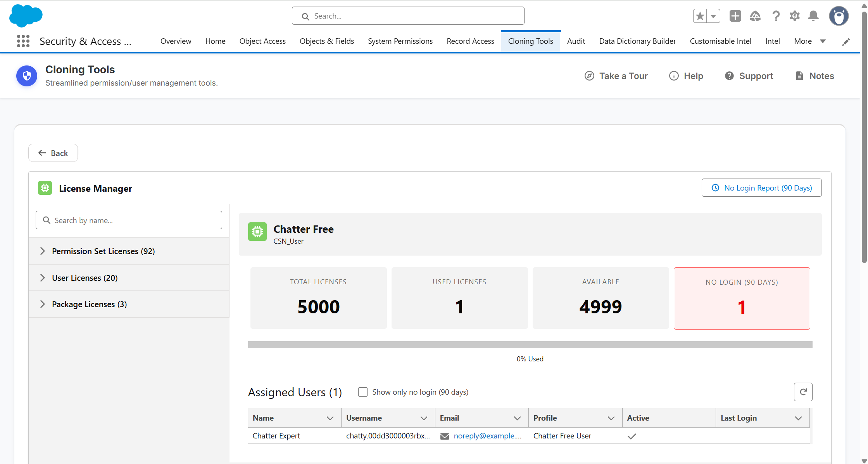Open the Data Dictionary Builder tab
This screenshot has width=868, height=464.
(637, 41)
